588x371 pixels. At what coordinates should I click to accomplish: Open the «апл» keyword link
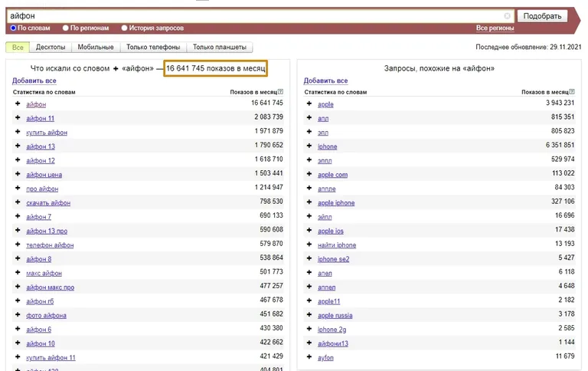click(x=323, y=119)
